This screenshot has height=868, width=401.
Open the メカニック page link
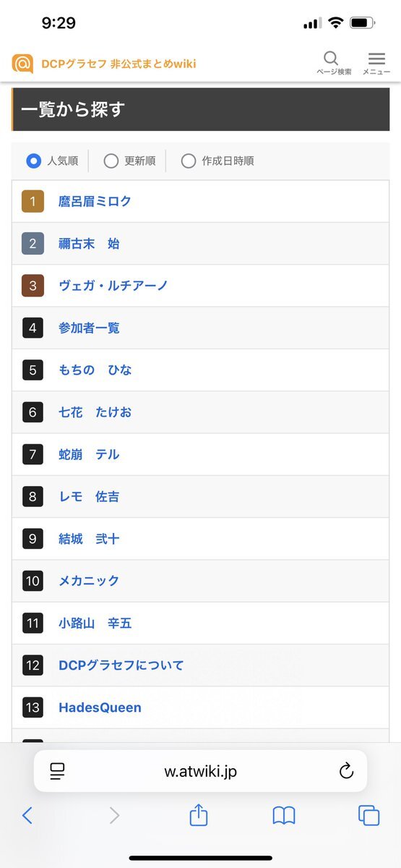point(89,581)
